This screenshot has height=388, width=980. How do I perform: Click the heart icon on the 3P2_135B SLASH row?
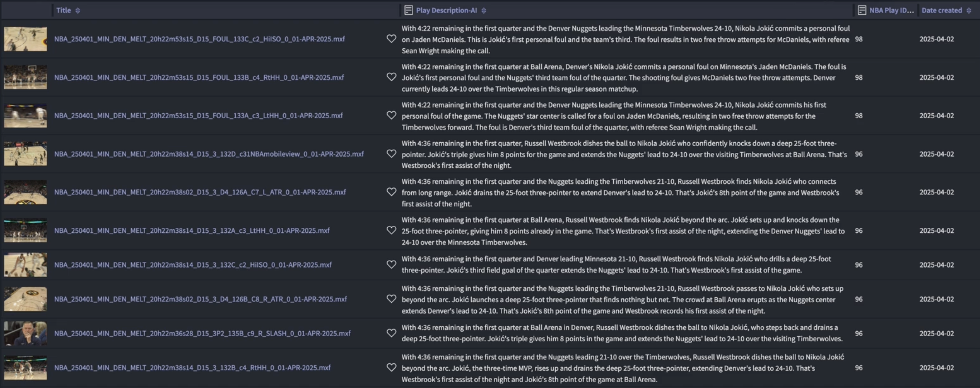[392, 333]
